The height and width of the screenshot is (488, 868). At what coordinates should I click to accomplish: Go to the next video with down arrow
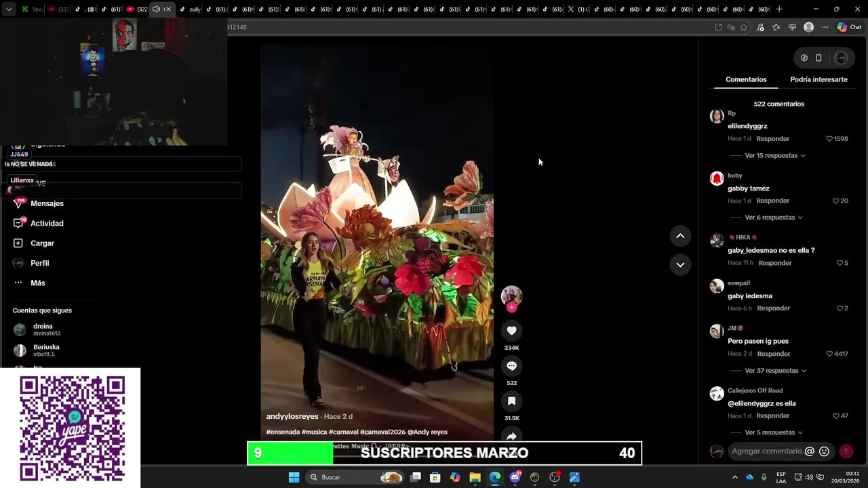[x=680, y=264]
